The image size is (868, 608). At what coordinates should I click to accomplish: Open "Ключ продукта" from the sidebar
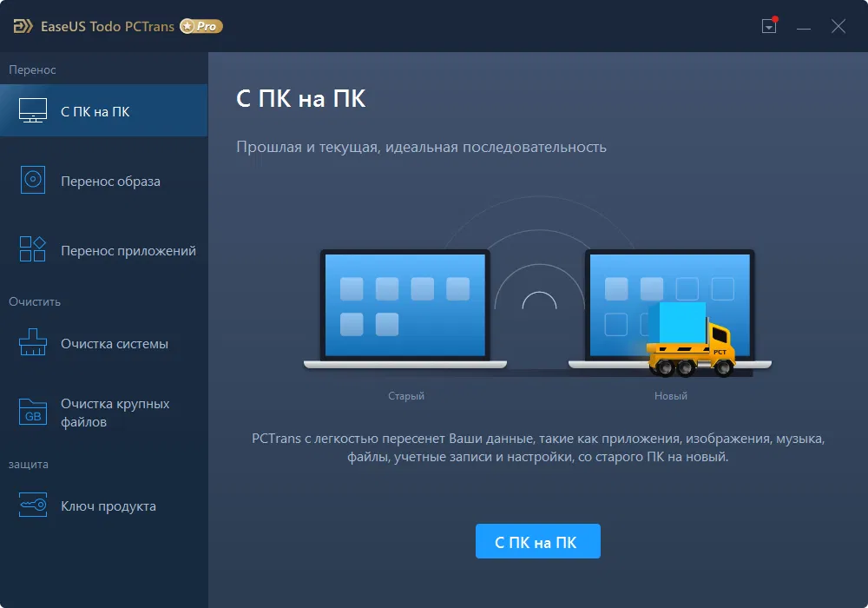[x=105, y=506]
